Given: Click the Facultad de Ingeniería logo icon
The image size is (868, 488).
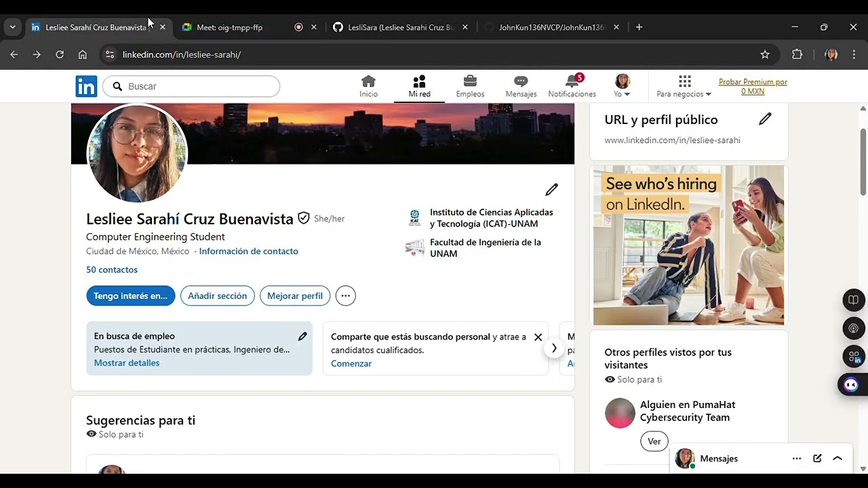Looking at the screenshot, I should [x=414, y=247].
